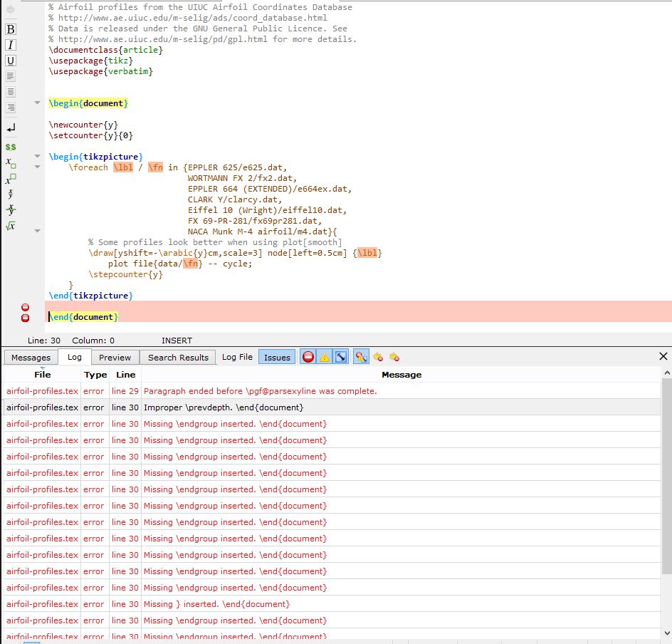Viewport: 672px width, 644px height.
Task: Click the issues list vertical scrollbar thumb
Action: pyautogui.click(x=667, y=476)
